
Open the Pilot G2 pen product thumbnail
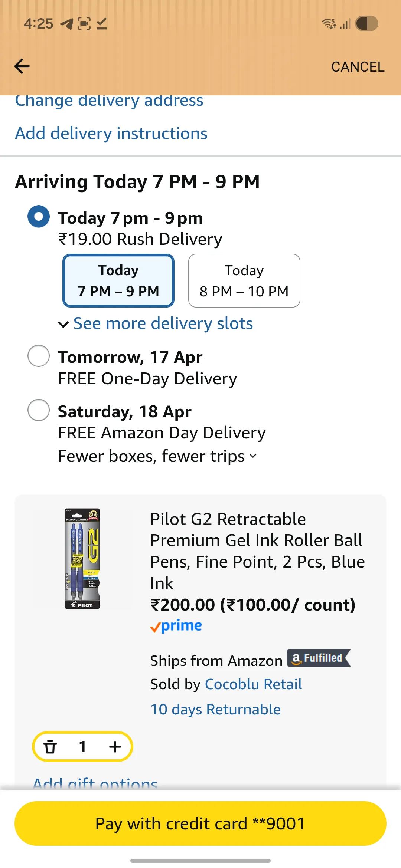[x=82, y=558]
